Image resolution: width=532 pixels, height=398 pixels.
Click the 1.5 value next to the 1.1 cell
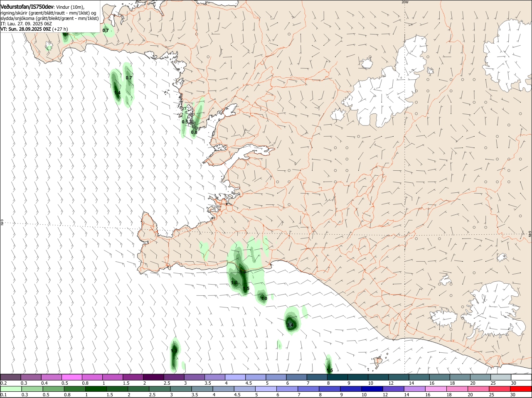[246, 288]
